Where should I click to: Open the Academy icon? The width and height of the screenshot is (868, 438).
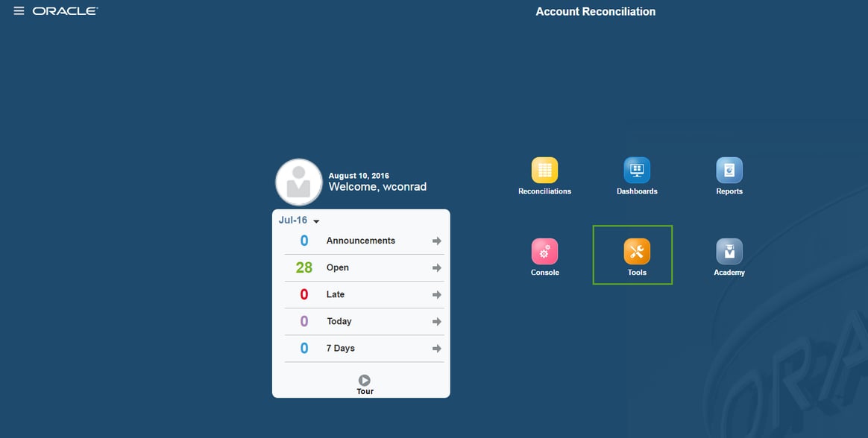(729, 251)
